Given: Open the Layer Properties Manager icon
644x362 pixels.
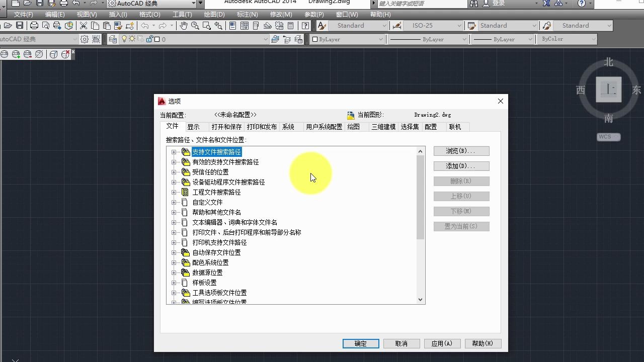Looking at the screenshot, I should [x=112, y=39].
